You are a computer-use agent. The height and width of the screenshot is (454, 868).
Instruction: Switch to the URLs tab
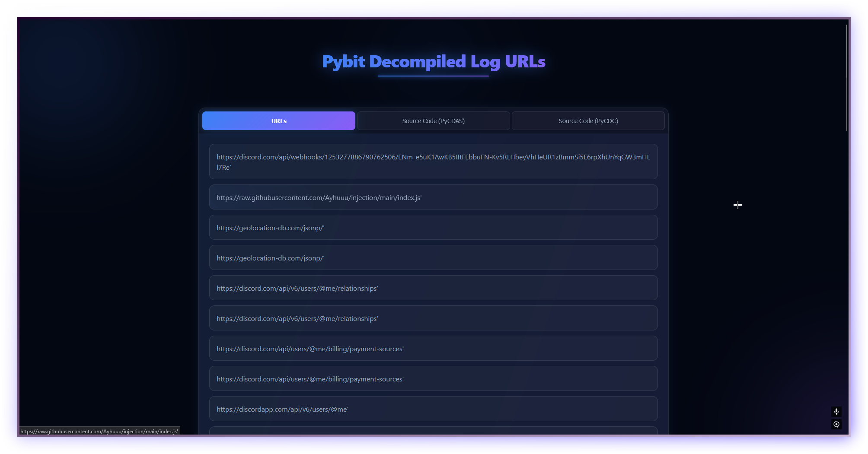[x=279, y=121]
